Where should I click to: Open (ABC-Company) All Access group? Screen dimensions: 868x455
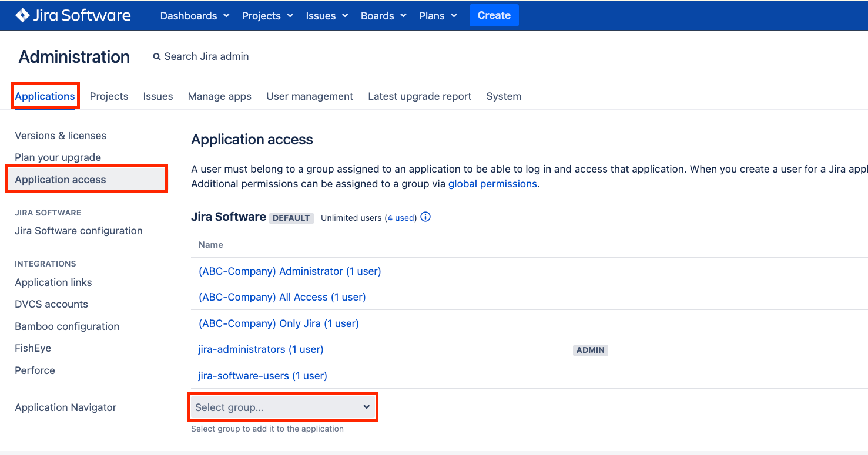[x=282, y=297]
